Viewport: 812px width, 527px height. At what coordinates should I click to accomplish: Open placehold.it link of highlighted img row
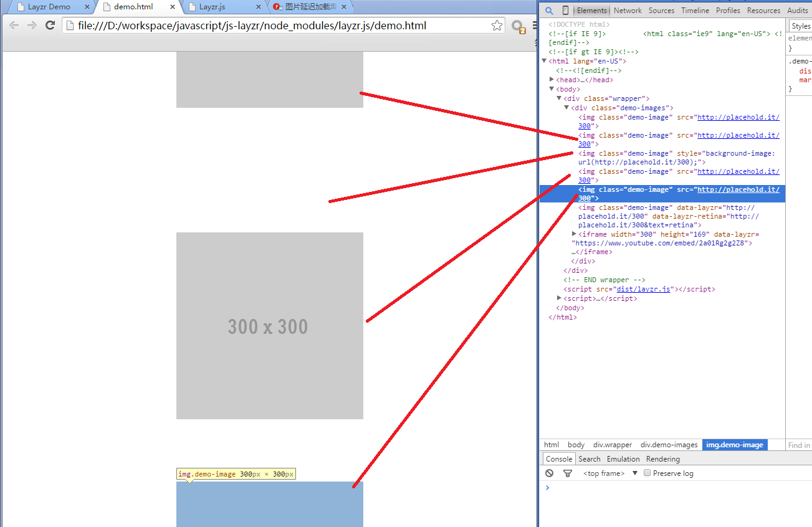coord(738,189)
